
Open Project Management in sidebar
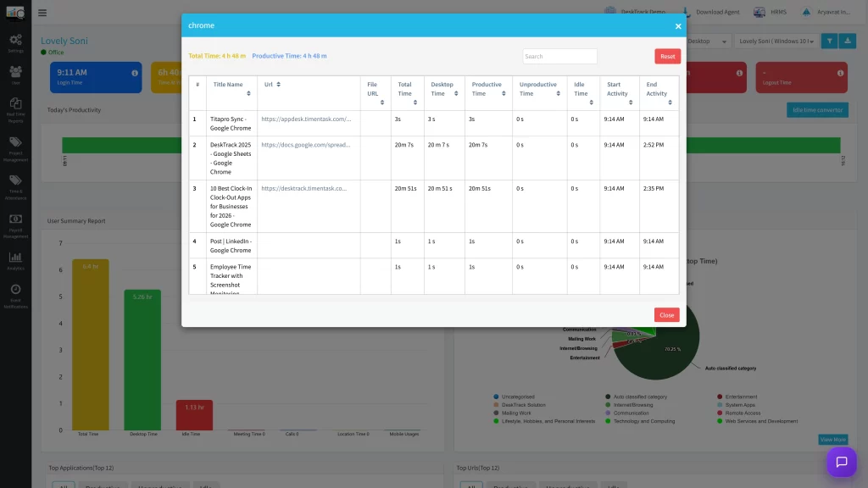tap(15, 149)
